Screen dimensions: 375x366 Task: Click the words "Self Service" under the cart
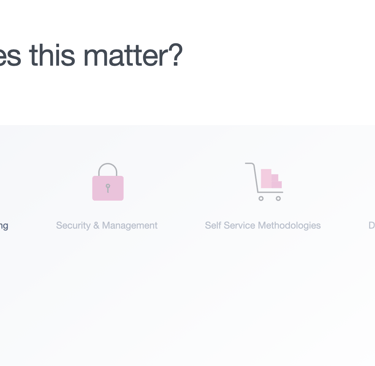click(x=230, y=226)
